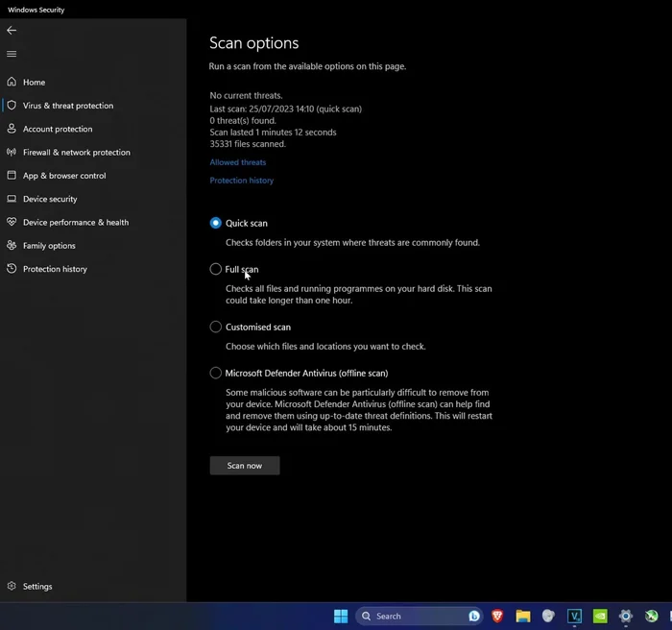This screenshot has height=630, width=672.
Task: Open App & browser control
Action: [x=64, y=176]
